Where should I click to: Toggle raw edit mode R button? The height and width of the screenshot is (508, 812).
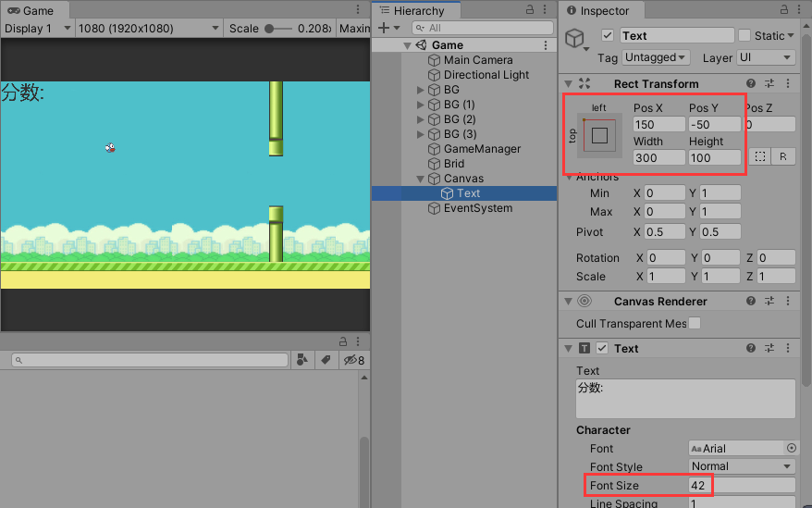point(783,156)
